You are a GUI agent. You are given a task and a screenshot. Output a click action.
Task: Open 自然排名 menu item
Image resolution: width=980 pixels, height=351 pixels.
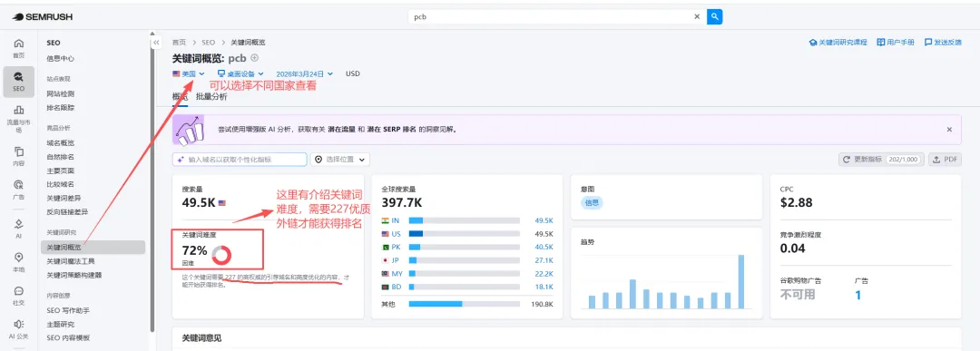(61, 157)
